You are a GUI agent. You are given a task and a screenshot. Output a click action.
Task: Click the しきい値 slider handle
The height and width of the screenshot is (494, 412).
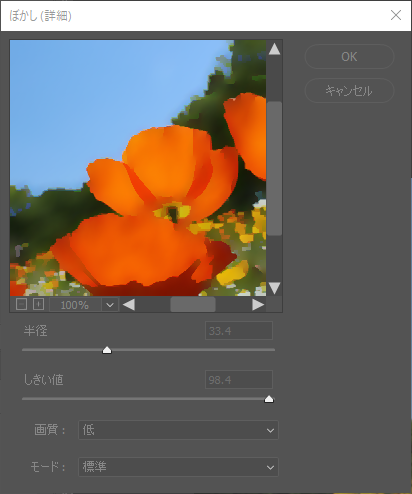point(269,399)
